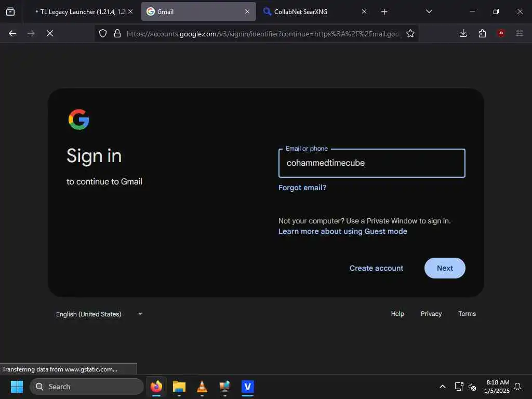The image size is (532, 399).
Task: Open the English (United States) language dropdown
Action: pos(99,314)
